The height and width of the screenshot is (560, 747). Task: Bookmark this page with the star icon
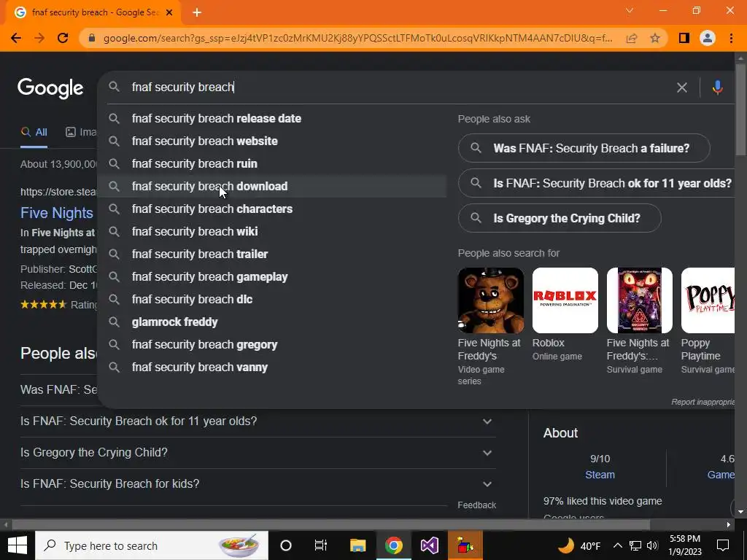point(655,38)
